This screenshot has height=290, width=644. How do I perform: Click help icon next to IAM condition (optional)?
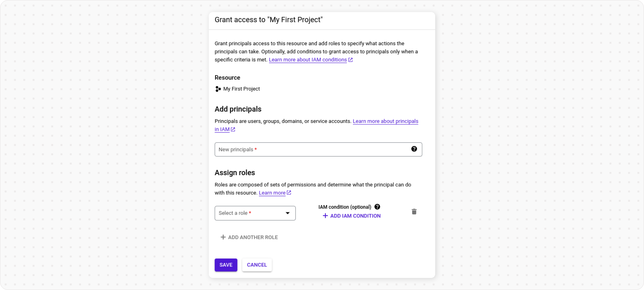(x=377, y=207)
